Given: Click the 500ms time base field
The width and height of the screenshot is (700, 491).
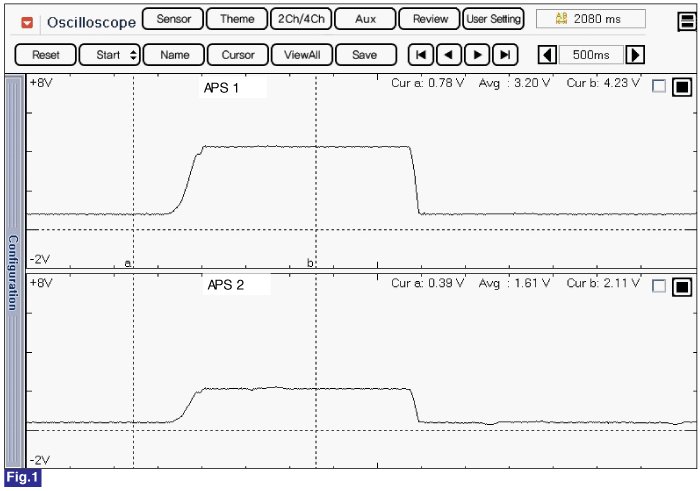Looking at the screenshot, I should point(591,55).
